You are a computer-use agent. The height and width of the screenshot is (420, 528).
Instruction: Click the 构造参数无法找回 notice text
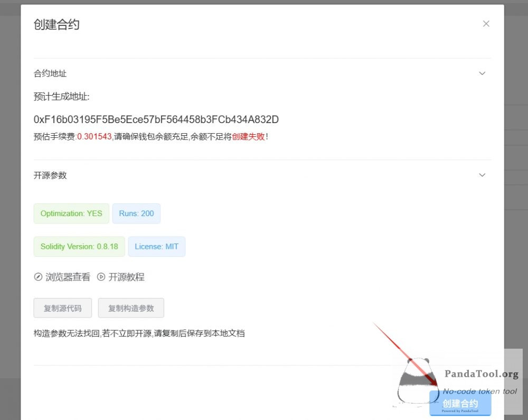coord(139,333)
